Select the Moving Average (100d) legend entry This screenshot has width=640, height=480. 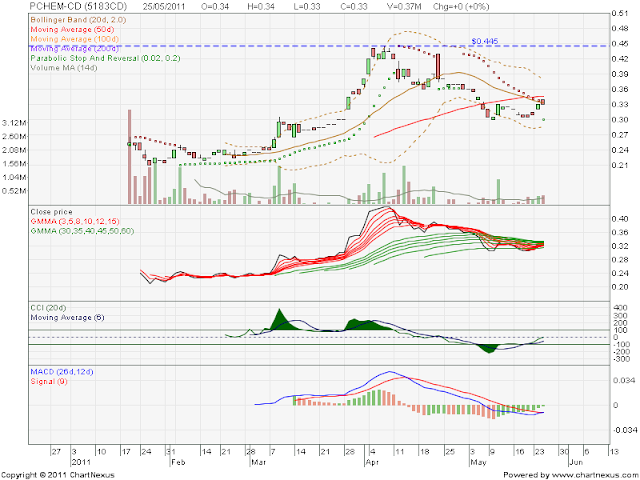pos(75,39)
